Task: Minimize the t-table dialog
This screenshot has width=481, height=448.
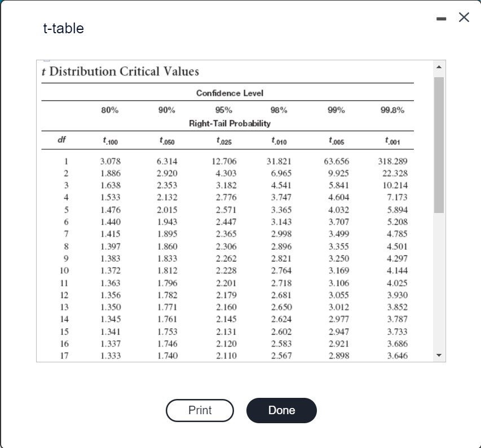Action: click(441, 19)
